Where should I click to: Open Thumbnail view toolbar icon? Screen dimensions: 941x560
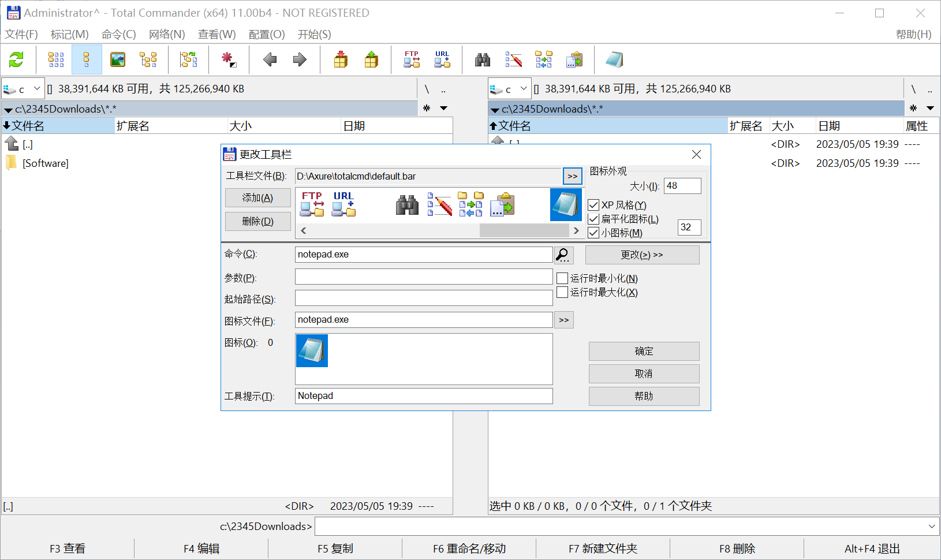(118, 59)
